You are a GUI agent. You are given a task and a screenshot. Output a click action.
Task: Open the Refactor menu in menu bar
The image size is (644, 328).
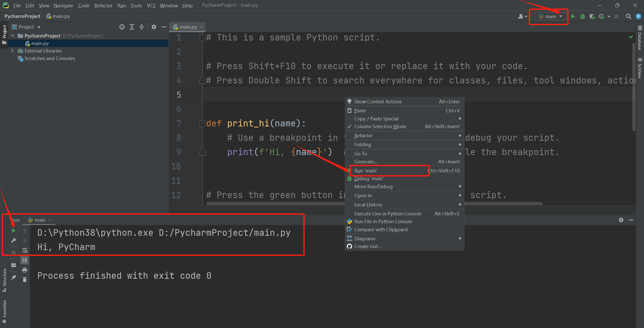[103, 6]
